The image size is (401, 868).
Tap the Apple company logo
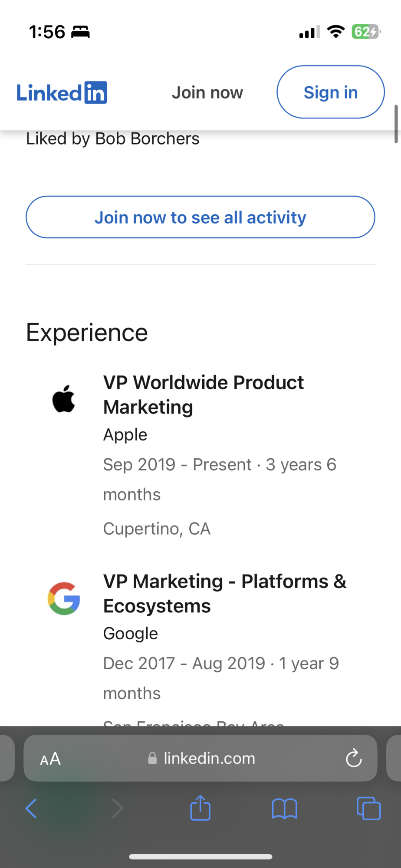(x=64, y=399)
